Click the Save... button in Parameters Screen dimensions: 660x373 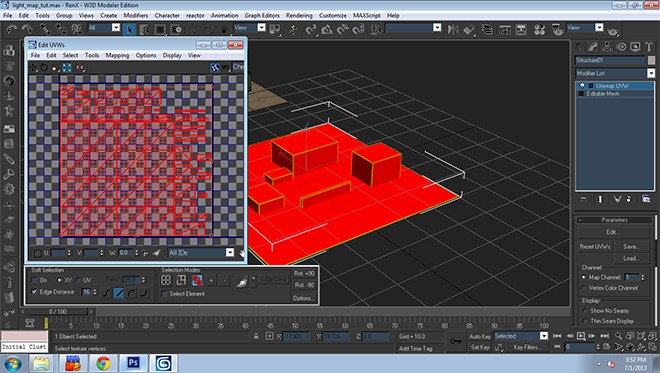point(631,247)
